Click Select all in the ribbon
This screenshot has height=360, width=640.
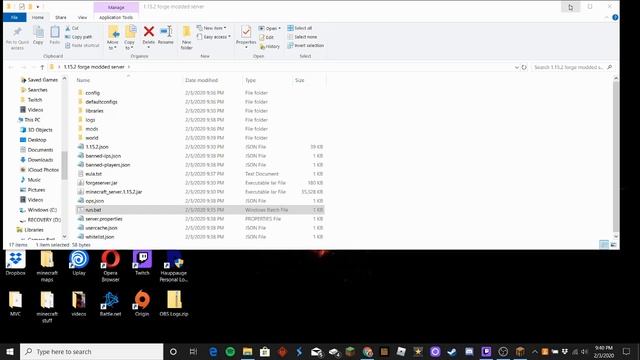300,28
